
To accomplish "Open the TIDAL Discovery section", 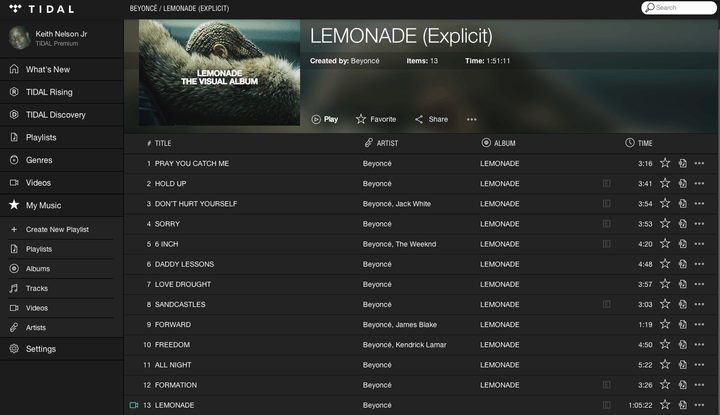I will tap(62, 115).
